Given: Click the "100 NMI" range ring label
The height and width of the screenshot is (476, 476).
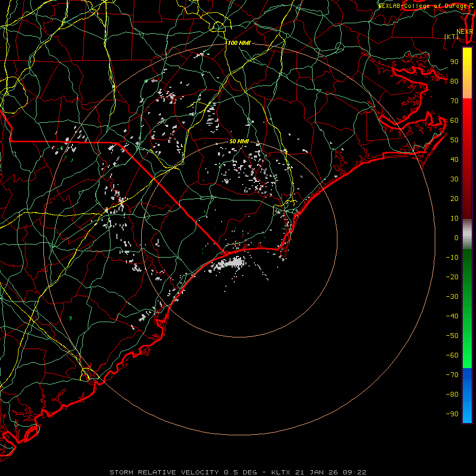Looking at the screenshot, I should pyautogui.click(x=239, y=43).
